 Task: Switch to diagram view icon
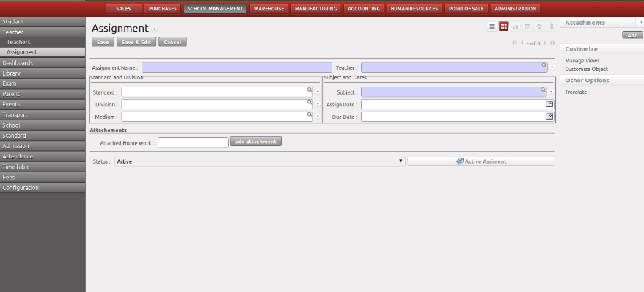click(x=551, y=26)
